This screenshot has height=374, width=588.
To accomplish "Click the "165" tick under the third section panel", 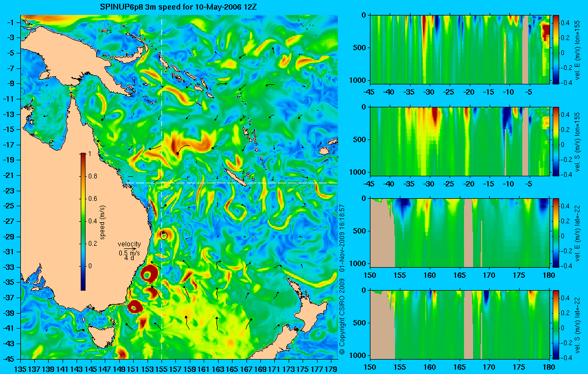I will (x=459, y=276).
